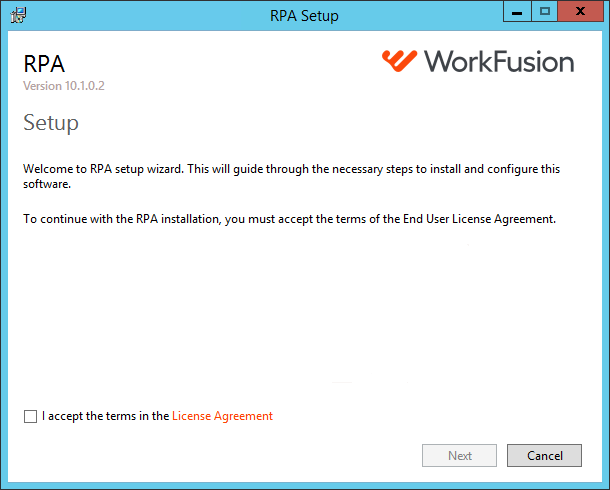The width and height of the screenshot is (610, 490).
Task: Click the empty white area above the checkbox
Action: [303, 315]
